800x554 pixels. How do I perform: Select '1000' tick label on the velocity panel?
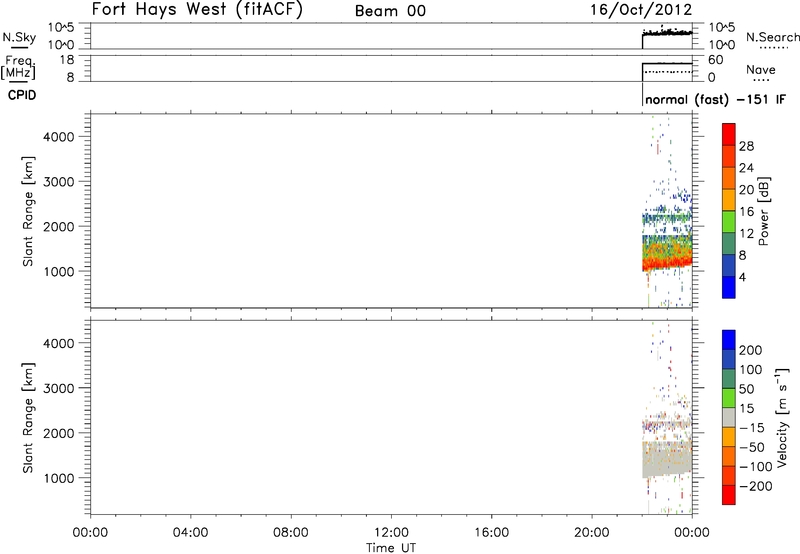click(59, 478)
